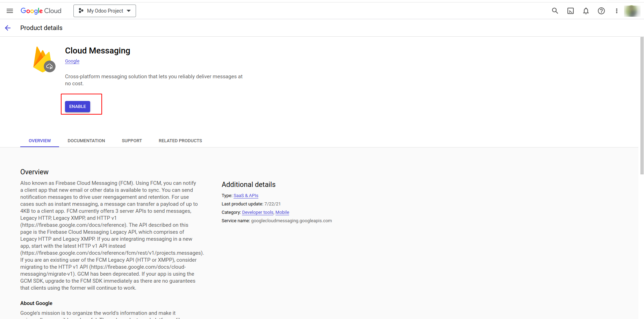This screenshot has height=319, width=644.
Task: Expand the My Odoo Project selector
Action: point(105,11)
